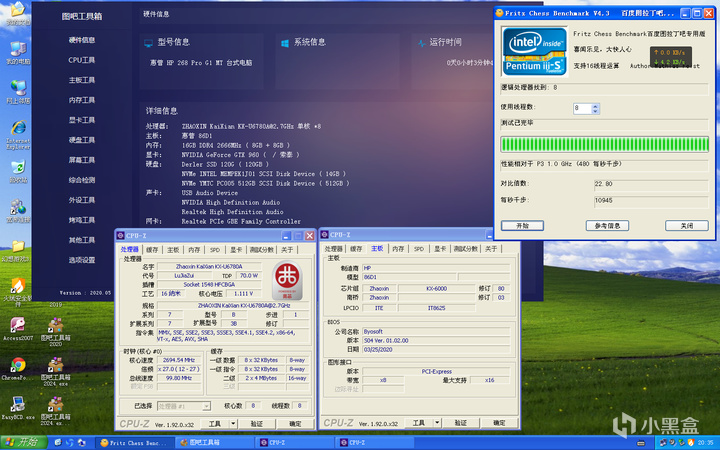Click the Zhaoxin logo in left CPU-Z window

(x=287, y=280)
